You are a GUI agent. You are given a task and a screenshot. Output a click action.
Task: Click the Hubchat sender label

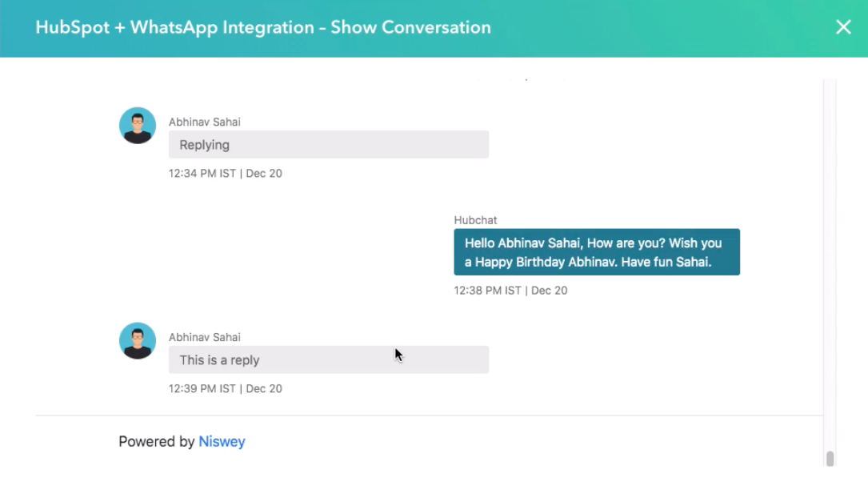(x=475, y=220)
